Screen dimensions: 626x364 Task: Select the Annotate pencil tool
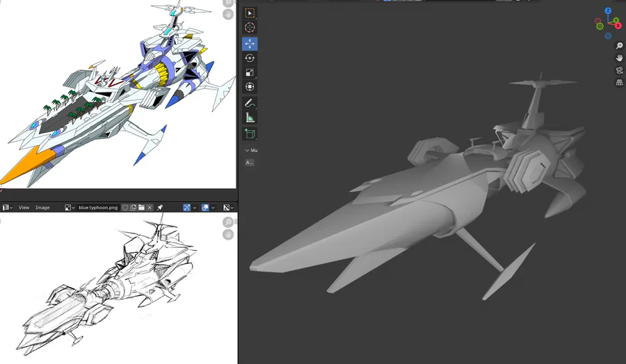click(x=250, y=104)
